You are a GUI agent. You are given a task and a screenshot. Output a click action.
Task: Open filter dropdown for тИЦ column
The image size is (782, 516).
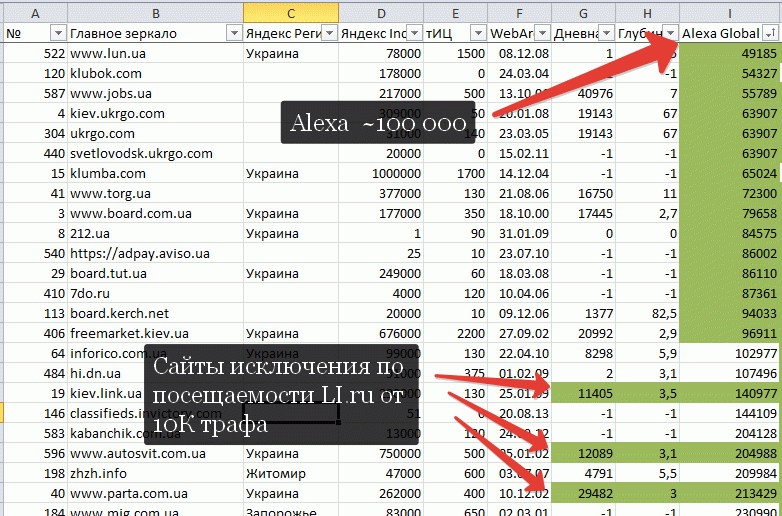478,33
